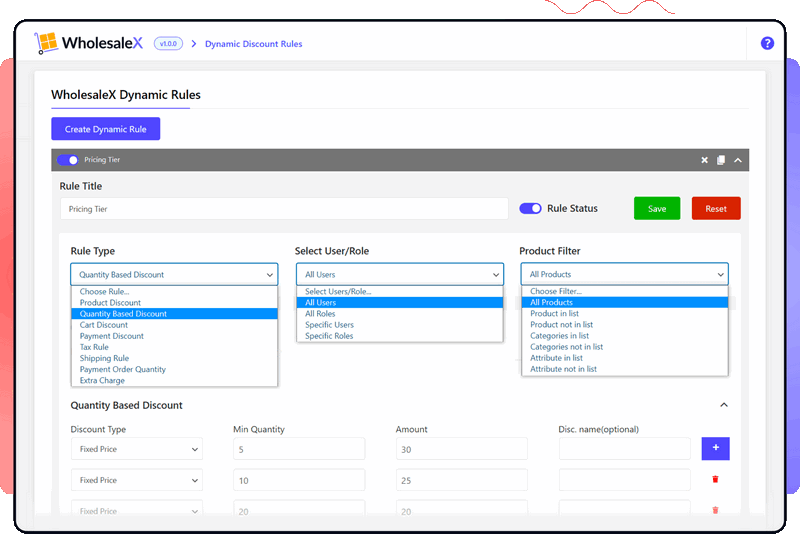This screenshot has width=800, height=534.
Task: Pick All Users in the user list
Action: 400,302
